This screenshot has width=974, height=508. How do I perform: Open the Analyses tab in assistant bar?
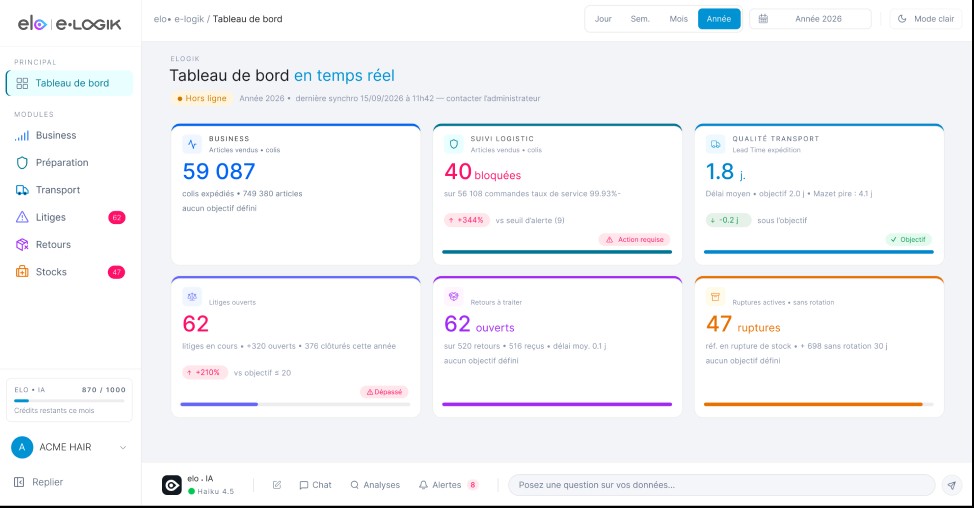(x=375, y=485)
